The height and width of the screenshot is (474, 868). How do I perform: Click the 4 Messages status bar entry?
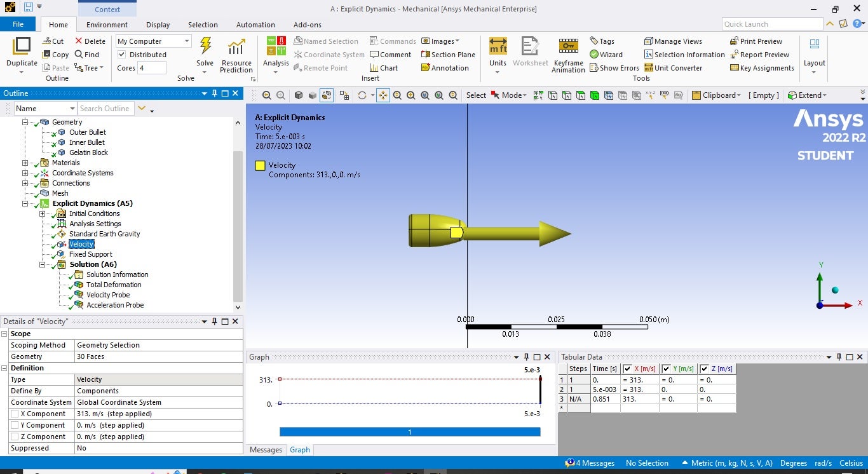tap(590, 463)
